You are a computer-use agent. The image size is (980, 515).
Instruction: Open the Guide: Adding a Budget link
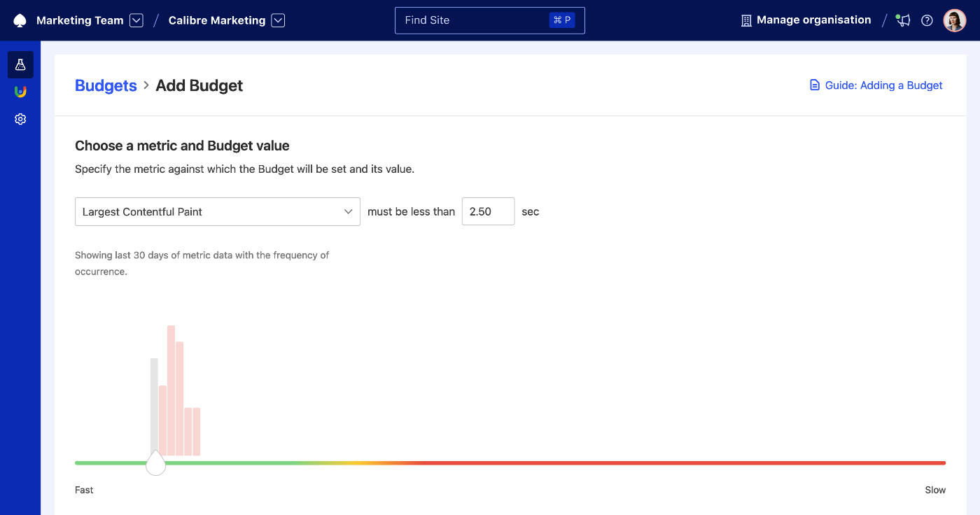(x=883, y=85)
